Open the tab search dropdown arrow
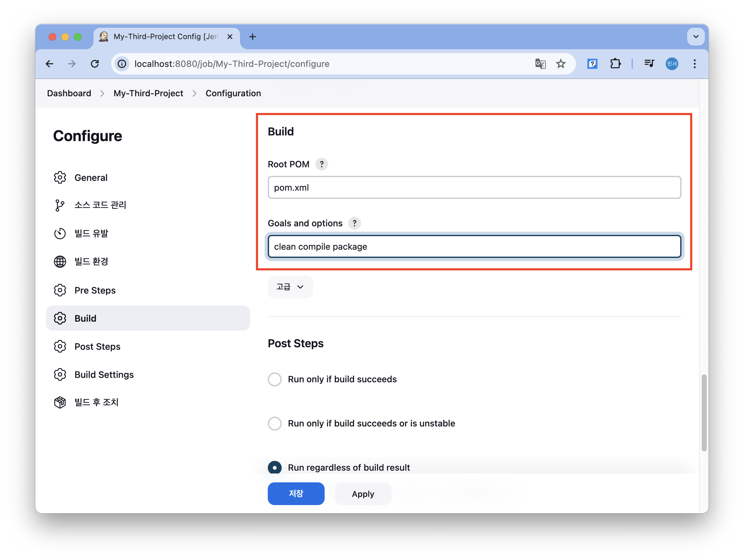The height and width of the screenshot is (560, 744). pyautogui.click(x=696, y=37)
